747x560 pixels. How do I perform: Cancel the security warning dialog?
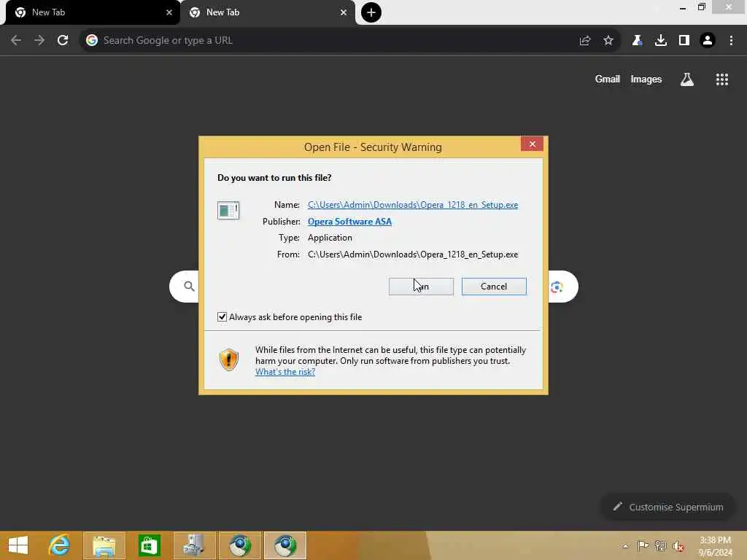click(494, 286)
